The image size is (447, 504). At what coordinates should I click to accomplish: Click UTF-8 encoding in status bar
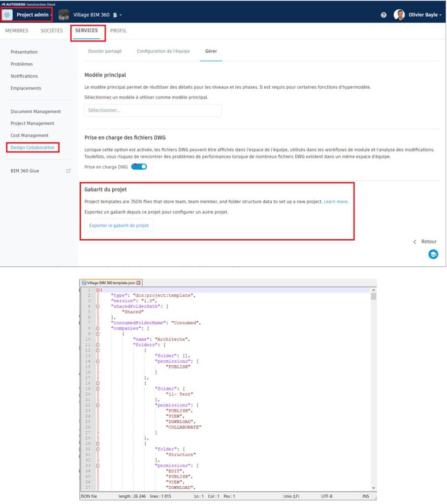click(327, 496)
